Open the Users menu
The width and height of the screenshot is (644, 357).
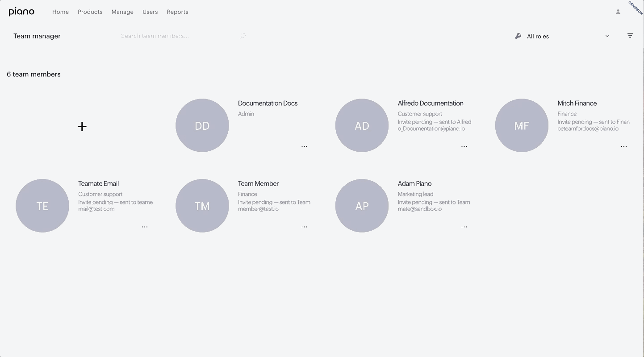pyautogui.click(x=150, y=12)
